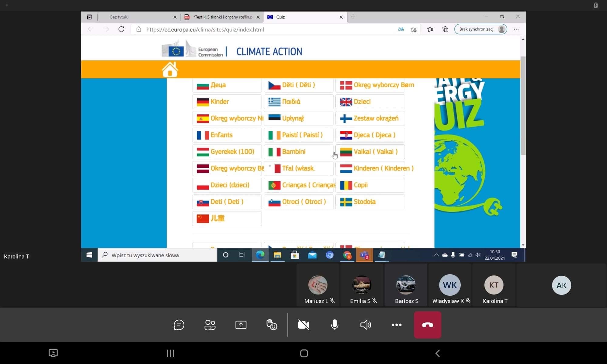The height and width of the screenshot is (364, 607).
Task: Click the webpage vertical scrollbar thumb
Action: (x=523, y=106)
